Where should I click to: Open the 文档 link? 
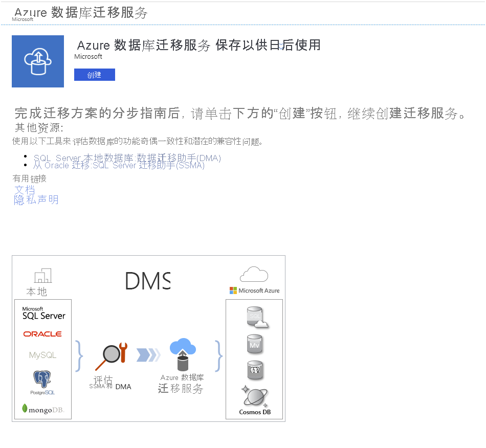25,190
